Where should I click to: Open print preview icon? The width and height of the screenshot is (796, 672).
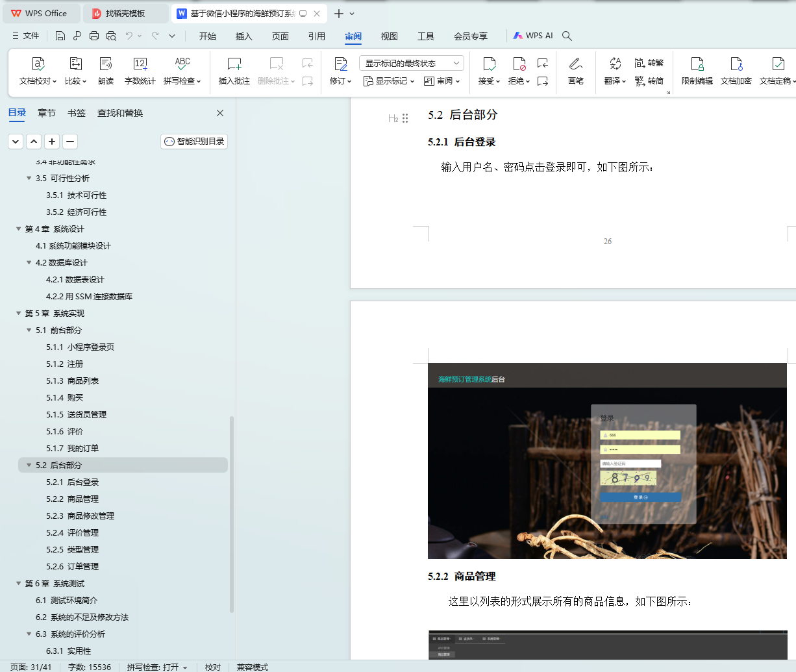(111, 36)
